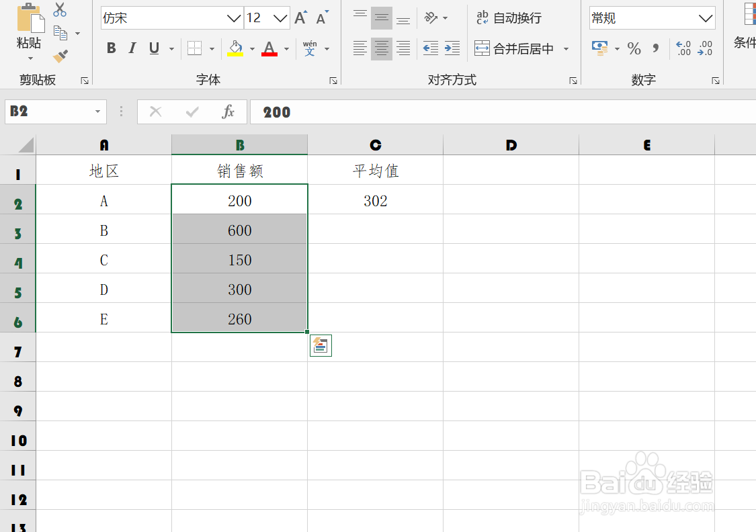Align text left
The image size is (756, 532).
(360, 48)
